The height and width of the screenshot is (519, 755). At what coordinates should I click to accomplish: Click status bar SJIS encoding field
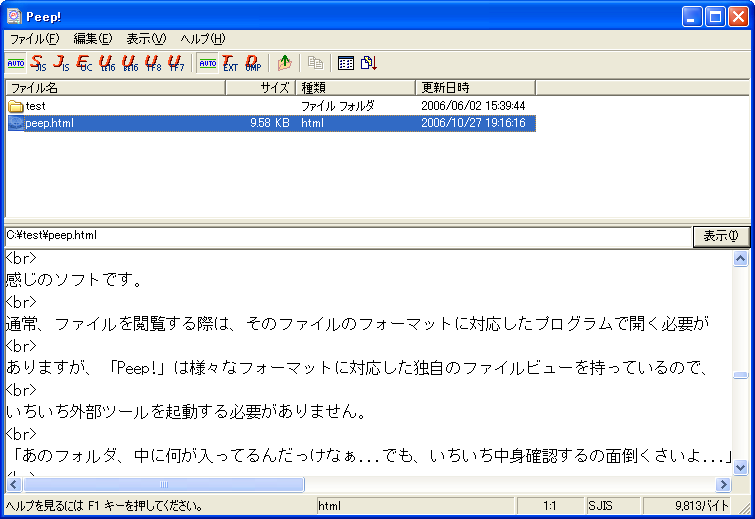coord(612,506)
